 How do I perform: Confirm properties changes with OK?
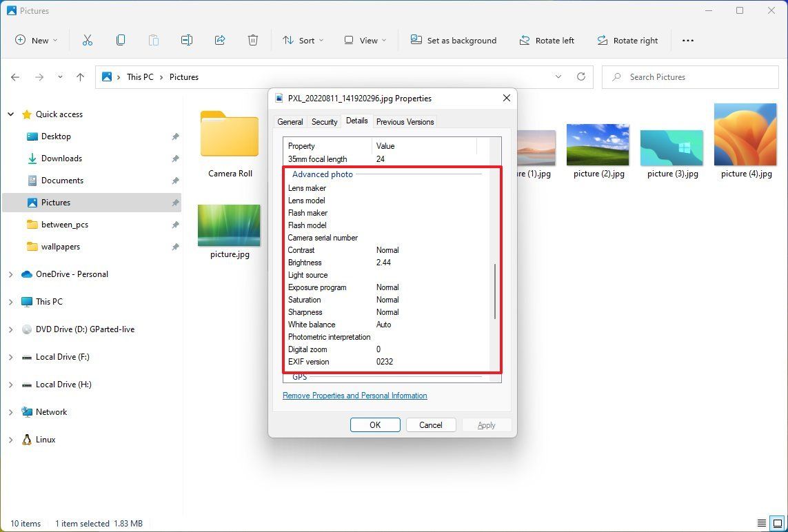pyautogui.click(x=375, y=424)
